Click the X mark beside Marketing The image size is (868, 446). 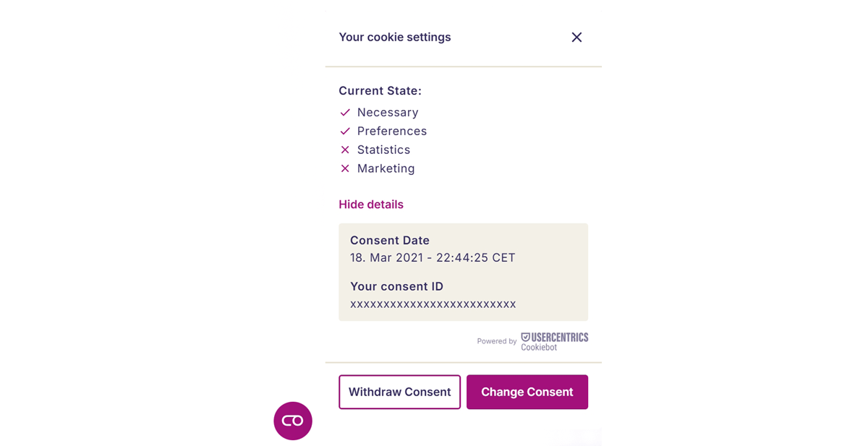click(344, 168)
